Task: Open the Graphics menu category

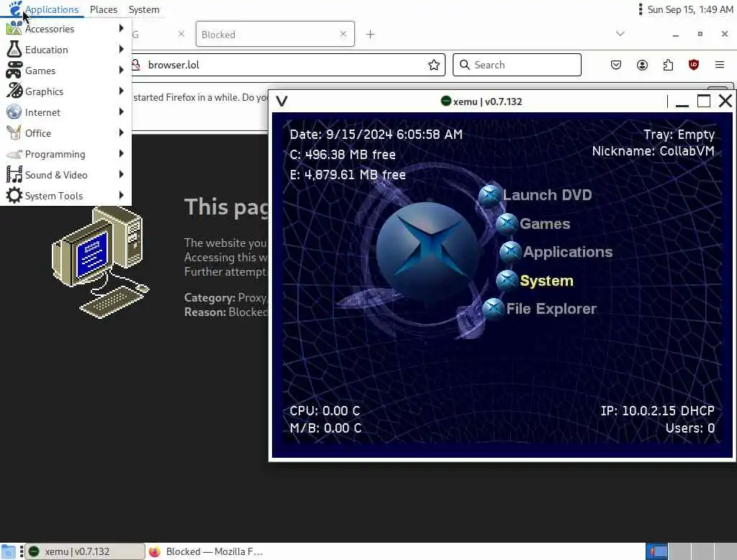Action: point(65,91)
